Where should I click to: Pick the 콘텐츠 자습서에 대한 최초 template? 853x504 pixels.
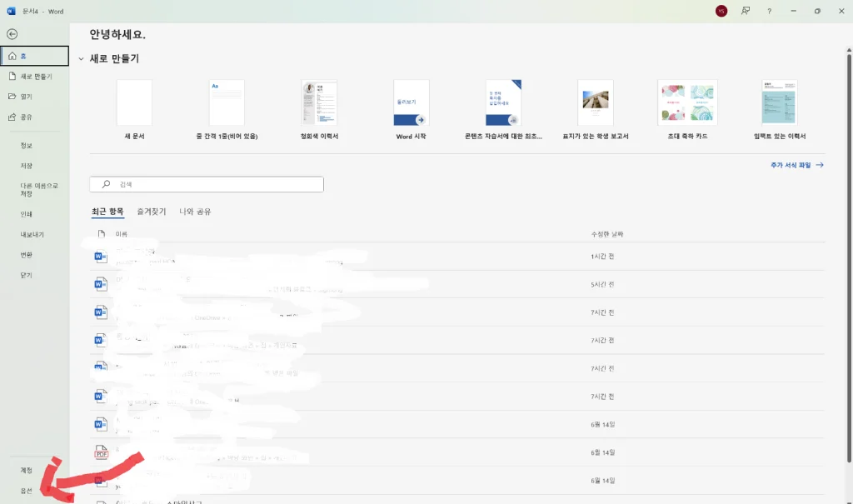point(504,110)
